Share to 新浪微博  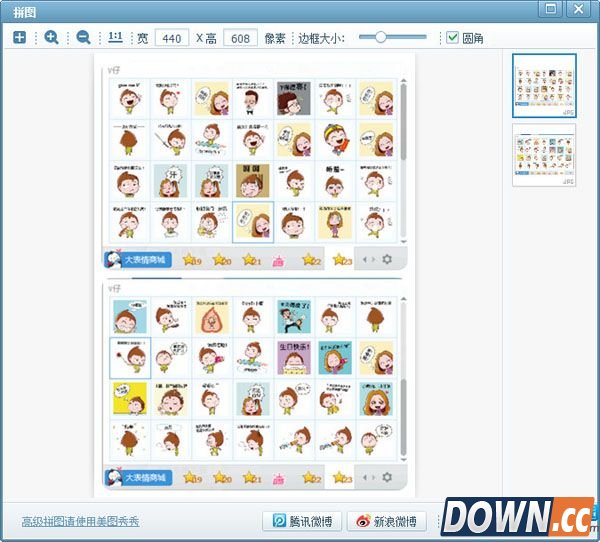click(x=386, y=521)
